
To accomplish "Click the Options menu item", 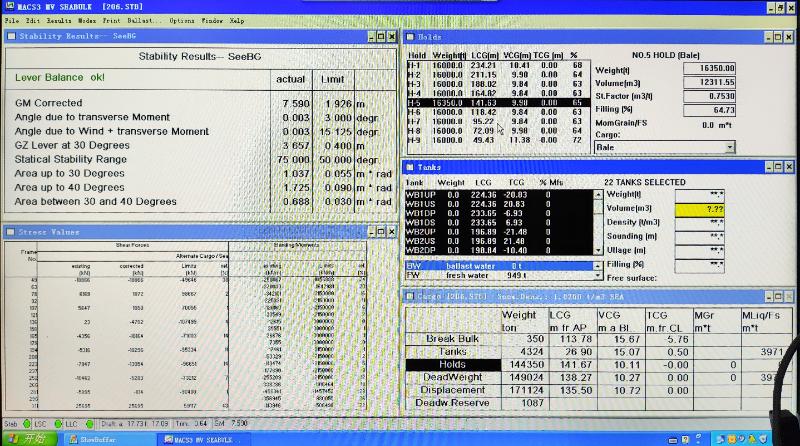I will coord(182,20).
